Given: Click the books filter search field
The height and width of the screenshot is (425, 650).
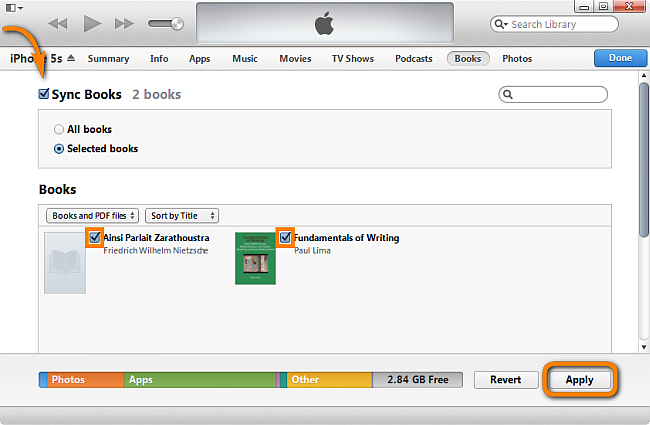Looking at the screenshot, I should 553,95.
